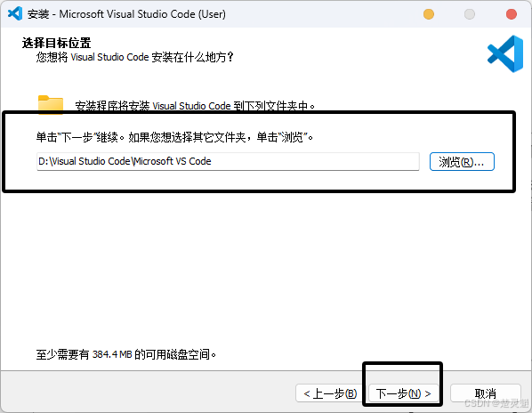
Task: Go back with 上一步(B) button
Action: [330, 393]
